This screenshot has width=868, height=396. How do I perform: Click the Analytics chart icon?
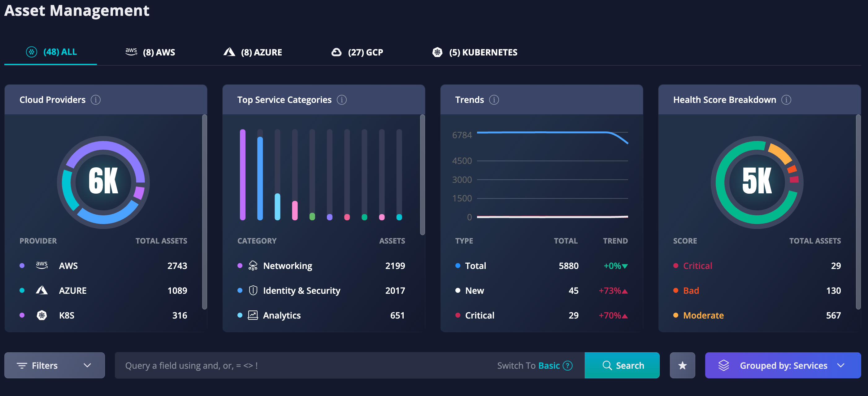(253, 315)
